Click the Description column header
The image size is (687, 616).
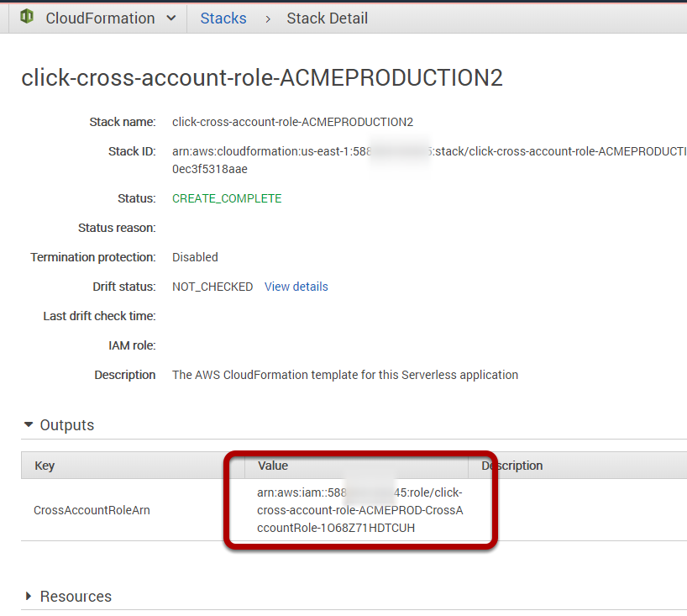578,466
